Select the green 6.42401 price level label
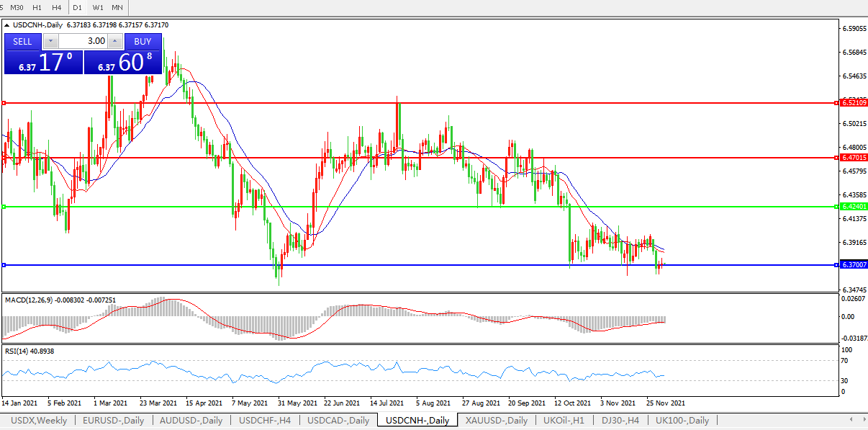 point(854,207)
